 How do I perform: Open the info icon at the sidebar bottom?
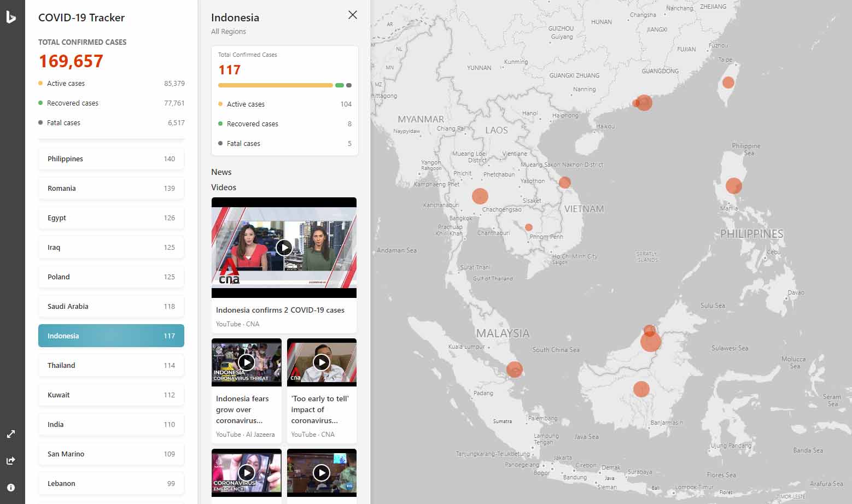coord(11,487)
